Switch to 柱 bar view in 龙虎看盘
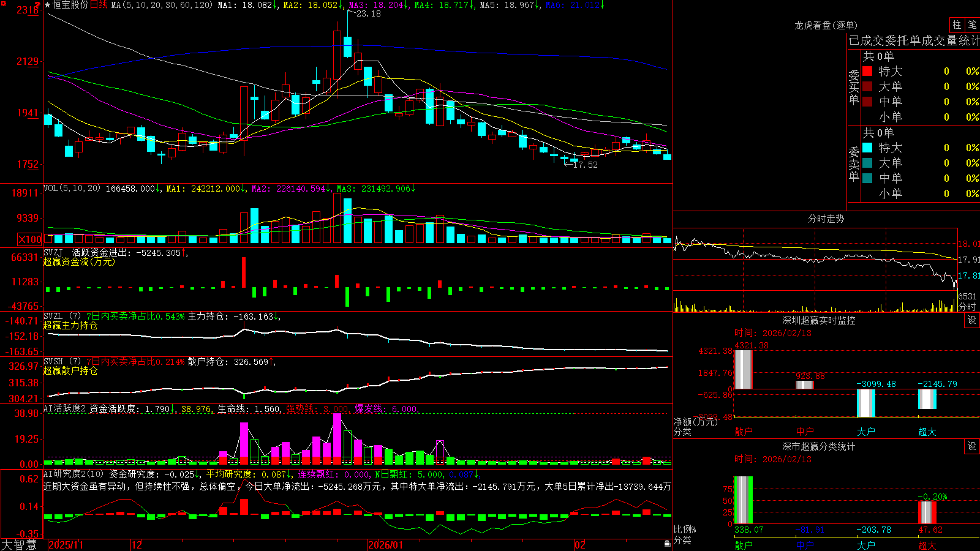980x551 pixels. 957,24
